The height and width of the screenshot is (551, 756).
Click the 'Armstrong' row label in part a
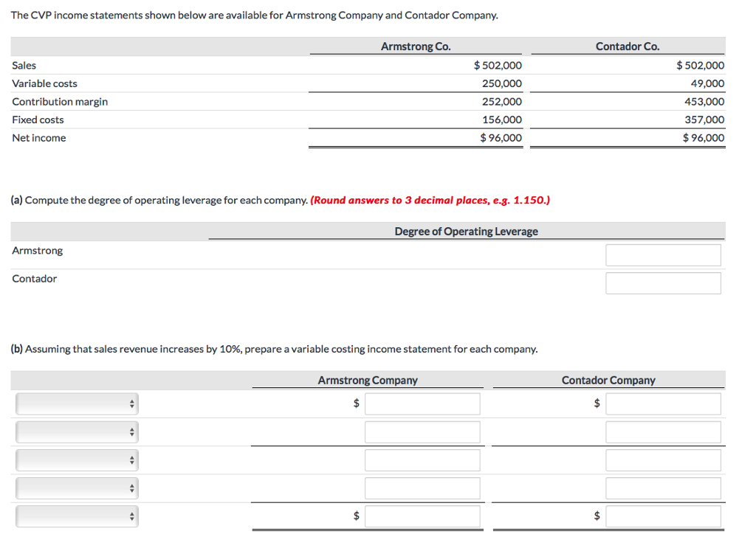(x=38, y=251)
